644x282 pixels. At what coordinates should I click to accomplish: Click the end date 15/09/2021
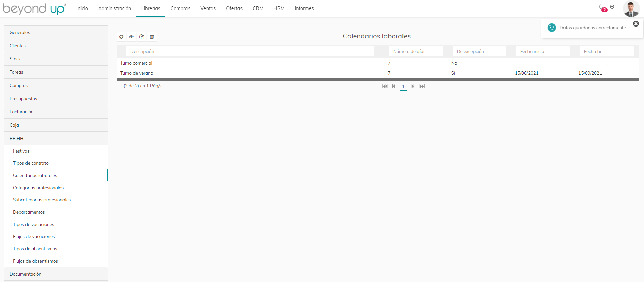click(590, 73)
